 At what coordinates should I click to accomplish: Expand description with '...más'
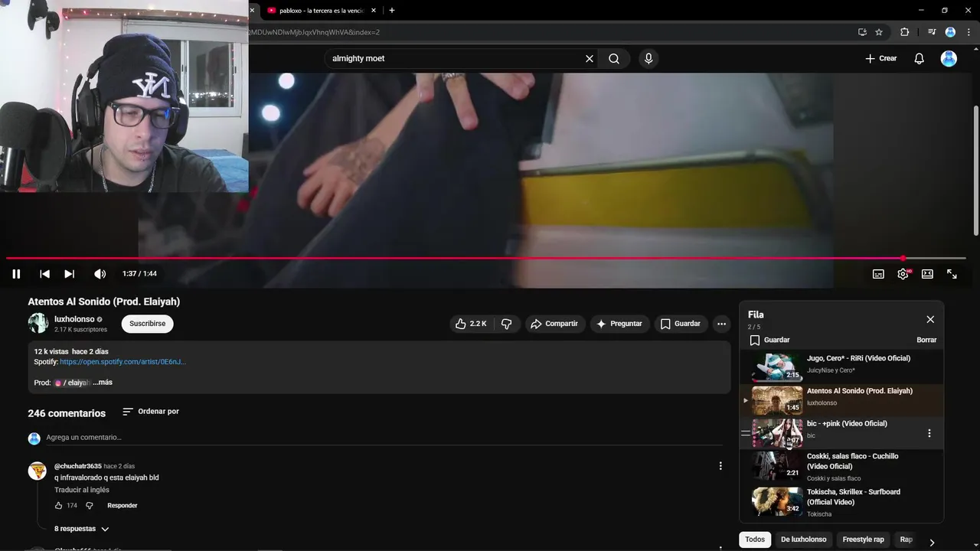point(103,383)
